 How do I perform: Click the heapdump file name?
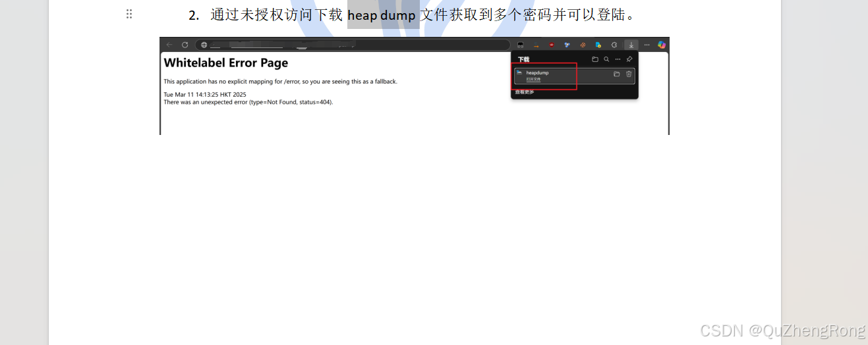click(537, 73)
